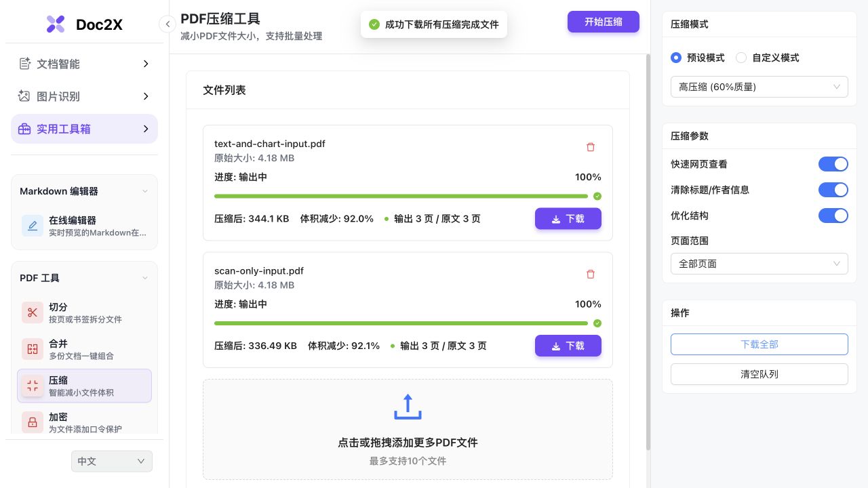Click the 实用工具箱 toolbox icon
Screen dimensions: 868x488
24,129
